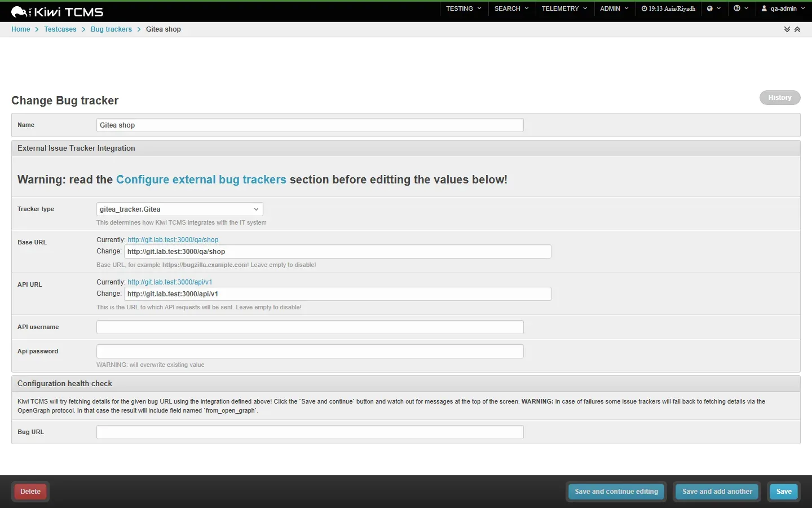Click the collapse-all double chevron up icon
812x508 pixels.
tap(797, 29)
